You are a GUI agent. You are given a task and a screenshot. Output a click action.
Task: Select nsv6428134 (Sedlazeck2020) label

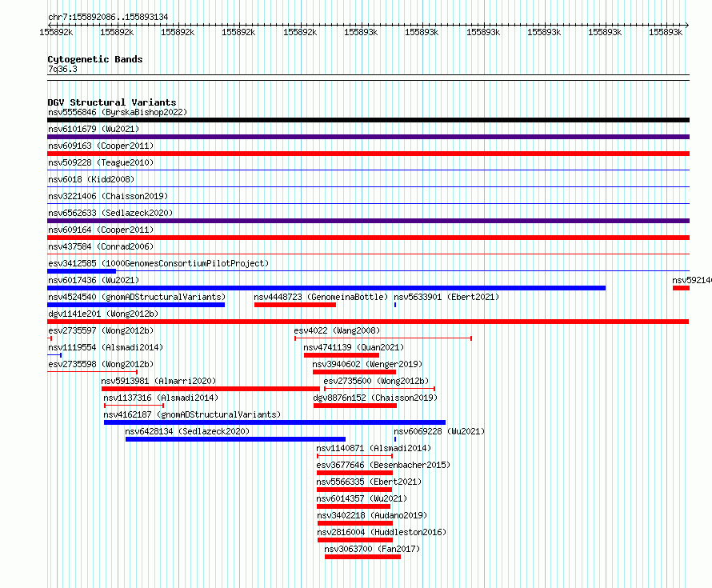(187, 431)
